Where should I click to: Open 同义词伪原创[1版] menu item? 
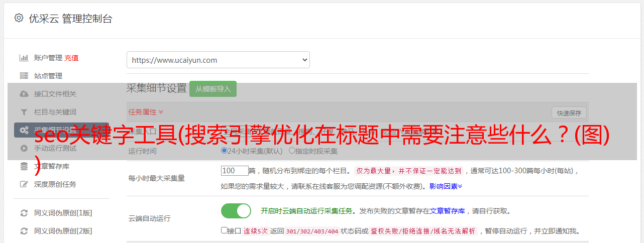coord(63,213)
